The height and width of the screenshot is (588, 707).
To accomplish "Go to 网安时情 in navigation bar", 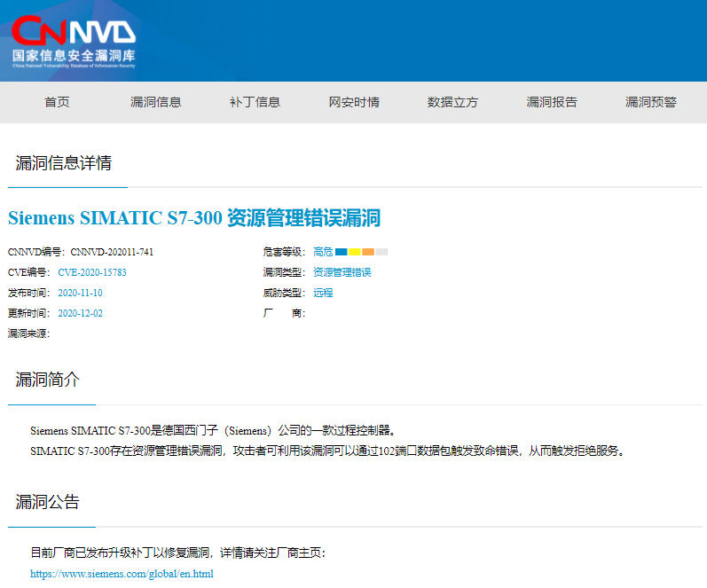I will click(x=354, y=102).
